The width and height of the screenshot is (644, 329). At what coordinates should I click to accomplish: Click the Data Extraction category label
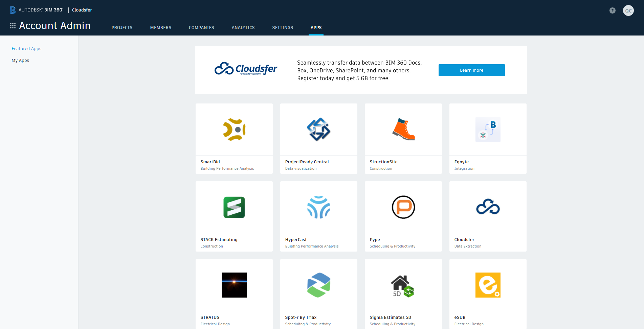coord(468,246)
